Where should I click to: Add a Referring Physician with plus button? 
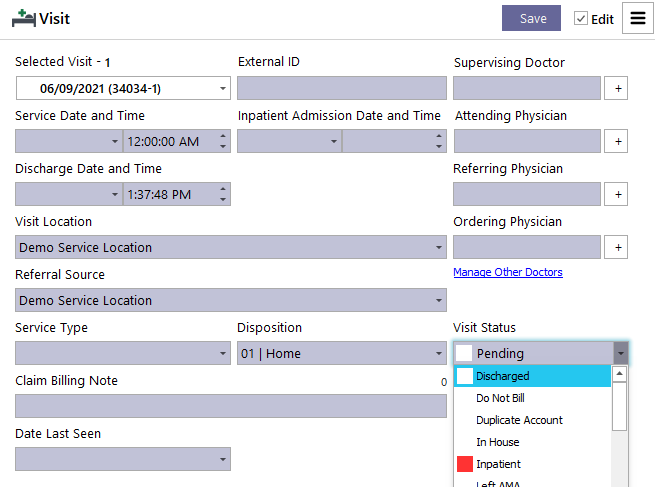tap(616, 194)
